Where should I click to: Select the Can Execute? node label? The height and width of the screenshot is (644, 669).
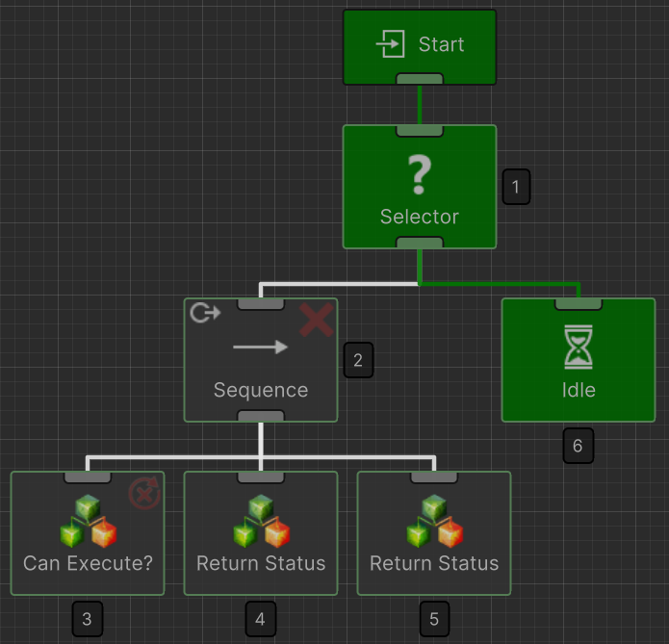pyautogui.click(x=88, y=563)
